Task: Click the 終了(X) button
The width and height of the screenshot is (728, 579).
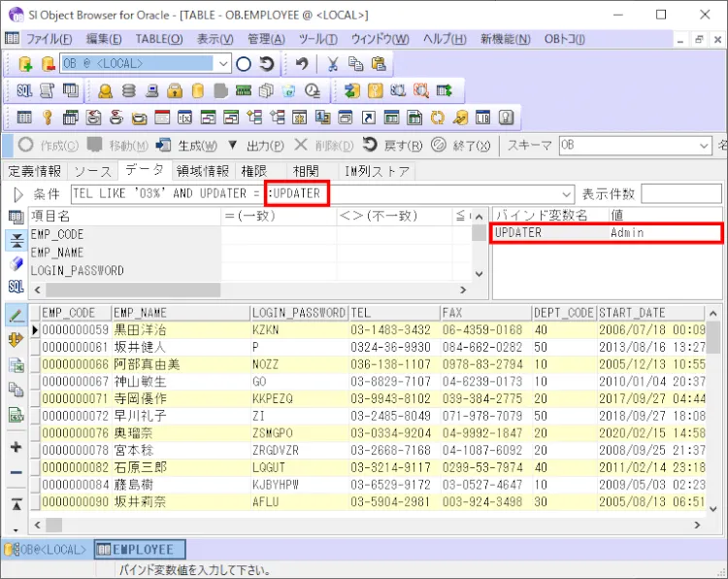Action: [460, 146]
